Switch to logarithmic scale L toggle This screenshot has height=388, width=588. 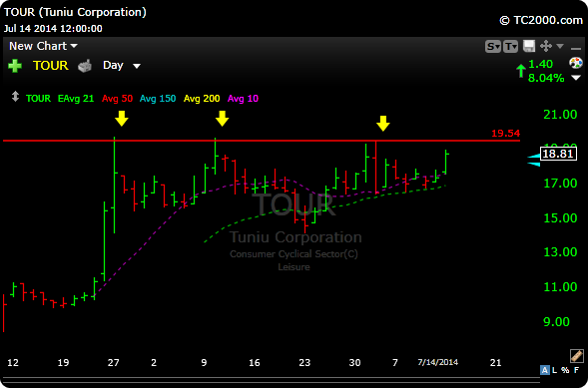(x=555, y=370)
